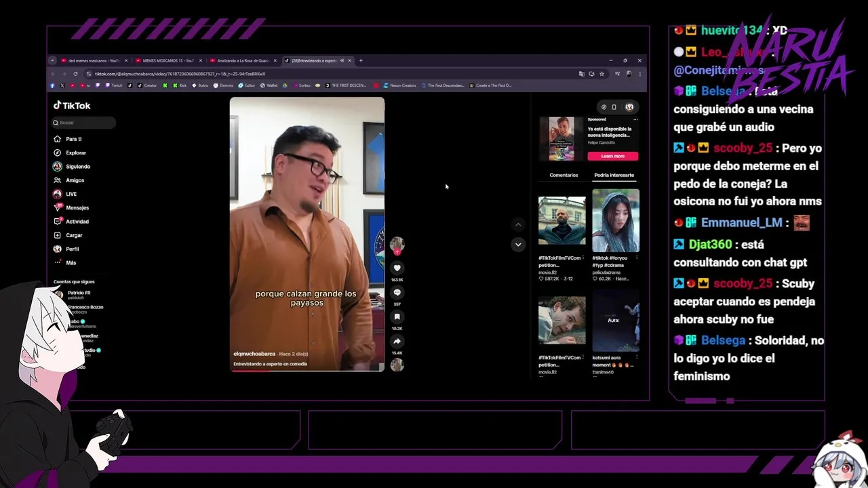Viewport: 868px width, 488px height.
Task: Open sponsored ad options three dots
Action: coord(635,119)
